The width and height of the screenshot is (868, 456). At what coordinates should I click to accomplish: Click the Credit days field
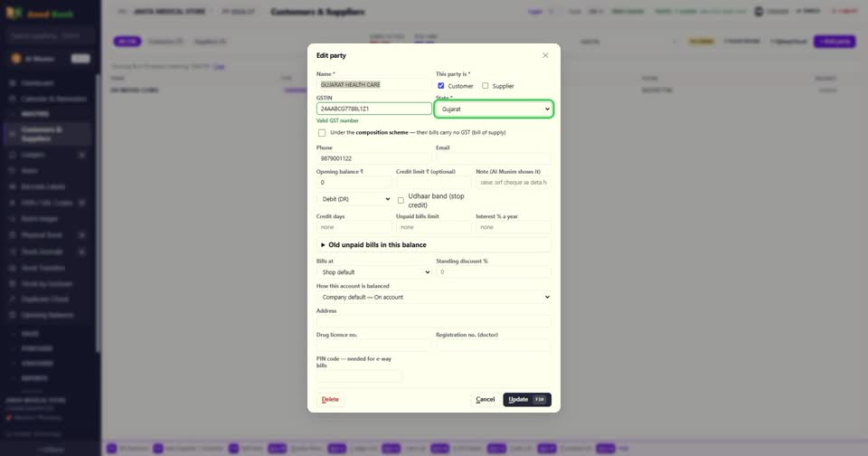[x=354, y=227]
